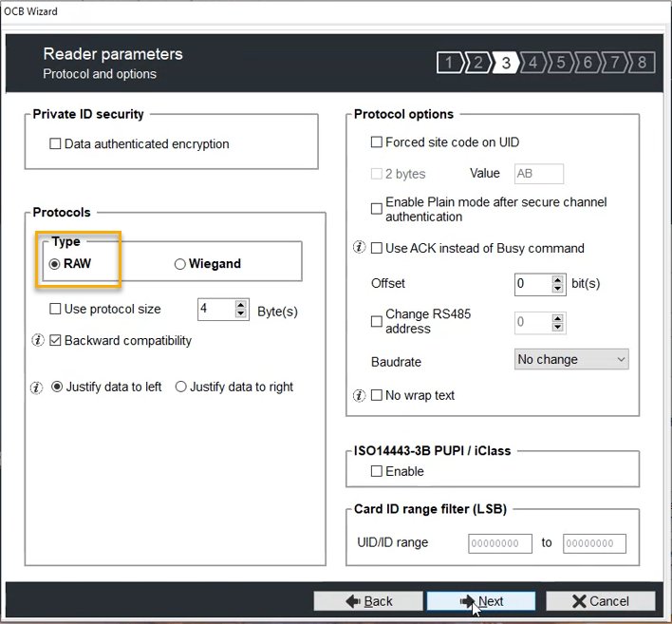The image size is (672, 624).
Task: Click the info icon next to No wrap text
Action: click(x=359, y=395)
